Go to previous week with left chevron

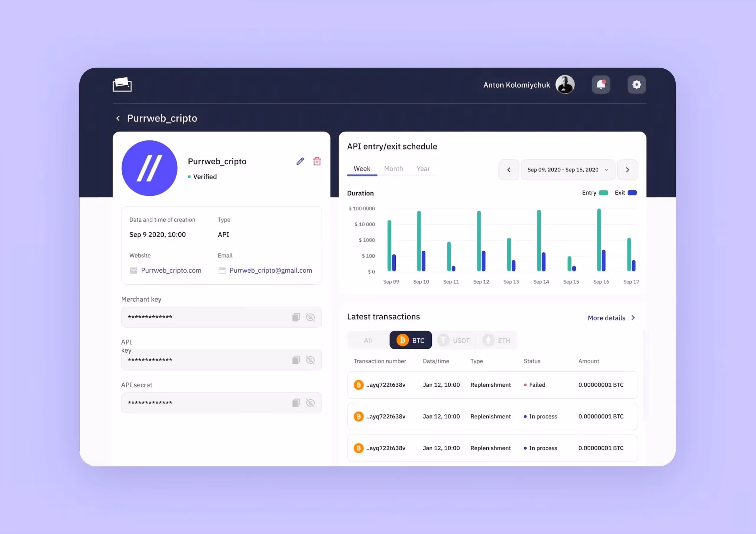509,170
